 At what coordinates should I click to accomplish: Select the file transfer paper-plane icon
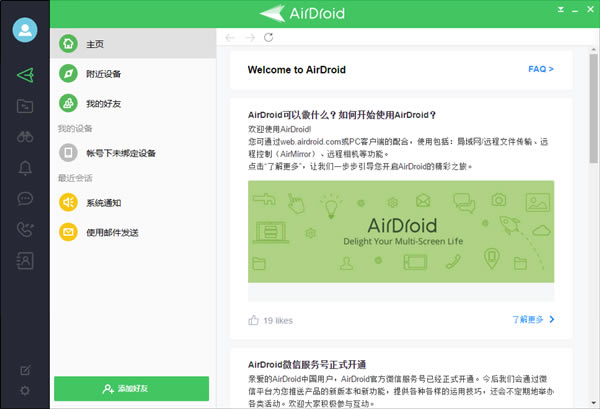[26, 75]
